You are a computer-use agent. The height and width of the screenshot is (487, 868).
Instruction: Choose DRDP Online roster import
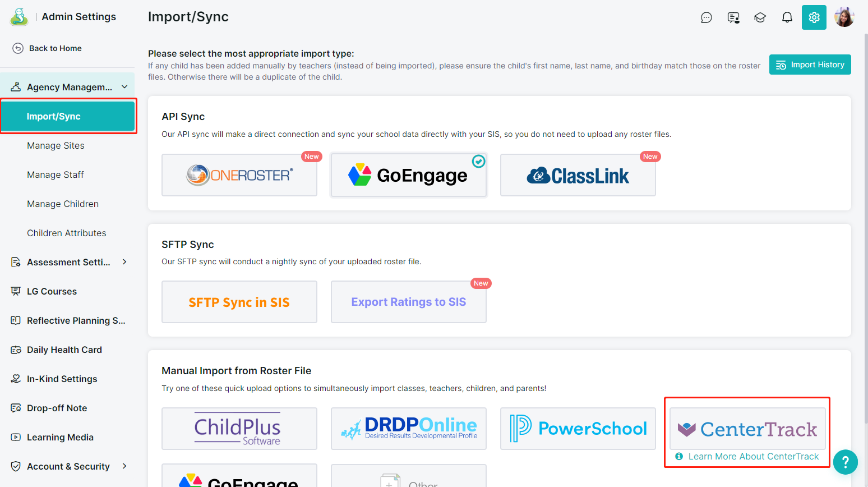409,429
